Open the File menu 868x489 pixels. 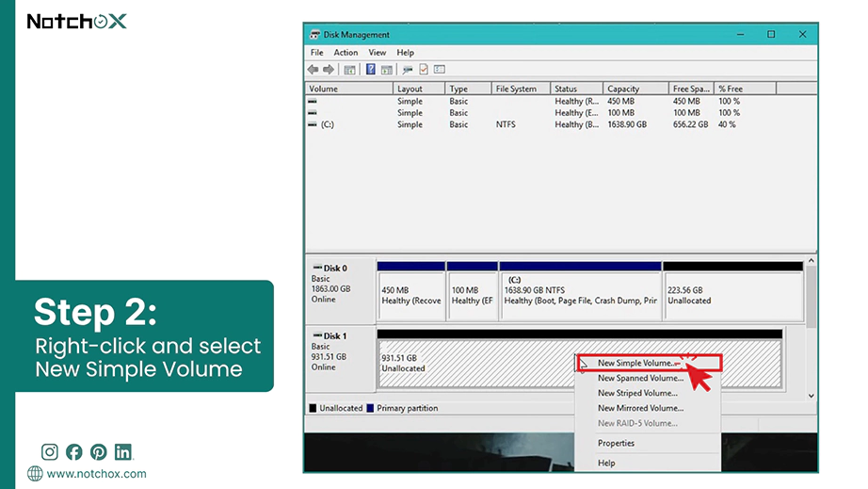316,53
